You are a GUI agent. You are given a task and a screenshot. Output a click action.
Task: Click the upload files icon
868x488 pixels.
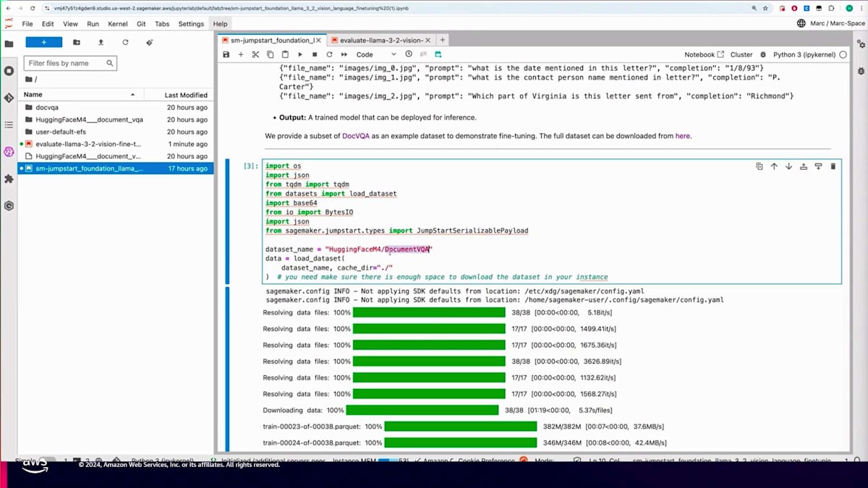click(x=101, y=43)
